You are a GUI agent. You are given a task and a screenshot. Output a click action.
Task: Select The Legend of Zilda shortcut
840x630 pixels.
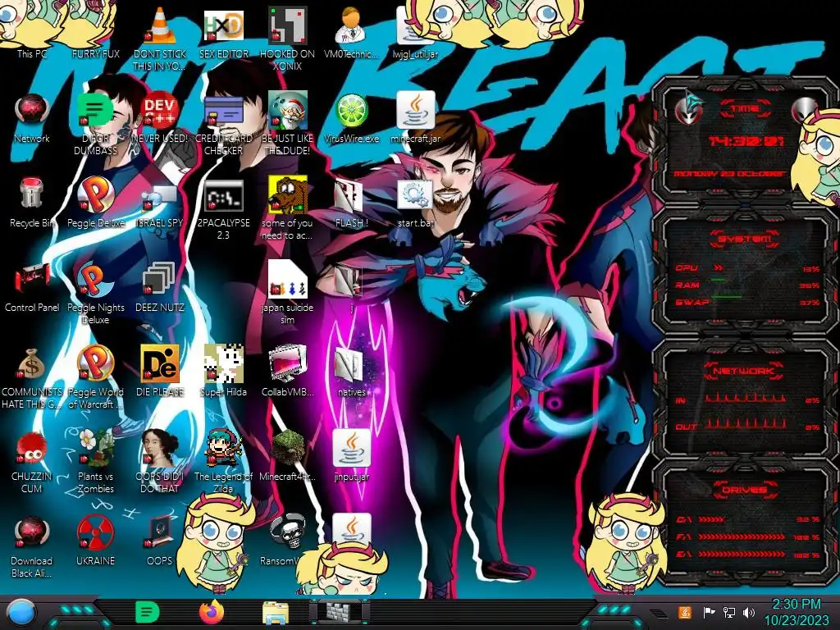tap(224, 462)
